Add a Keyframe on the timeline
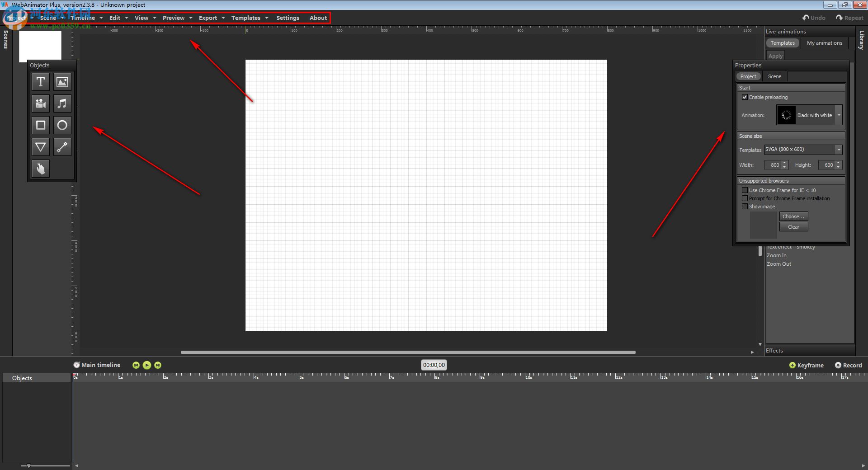This screenshot has height=470, width=868. 806,365
